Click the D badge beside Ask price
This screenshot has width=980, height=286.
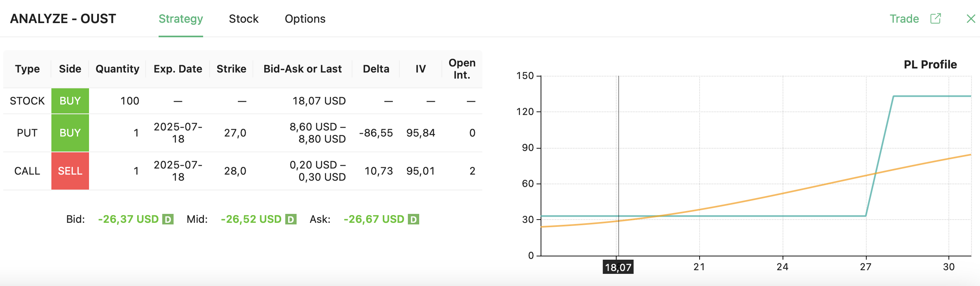[x=413, y=219]
